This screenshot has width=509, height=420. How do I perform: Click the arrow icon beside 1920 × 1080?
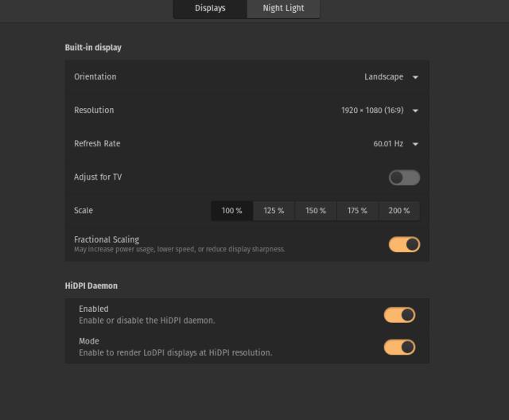coord(415,111)
